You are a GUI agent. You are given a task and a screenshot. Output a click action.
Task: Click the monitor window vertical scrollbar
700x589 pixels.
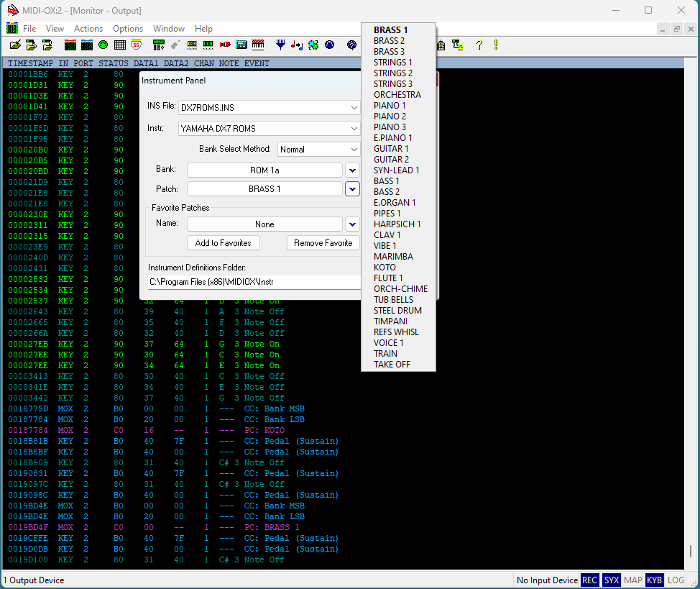tap(691, 550)
